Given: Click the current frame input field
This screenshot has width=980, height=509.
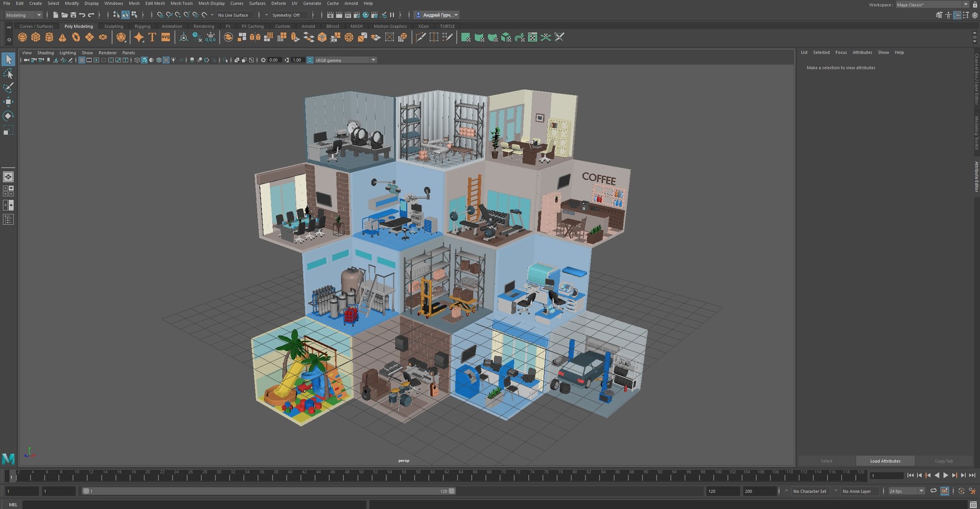Looking at the screenshot, I should [x=887, y=476].
